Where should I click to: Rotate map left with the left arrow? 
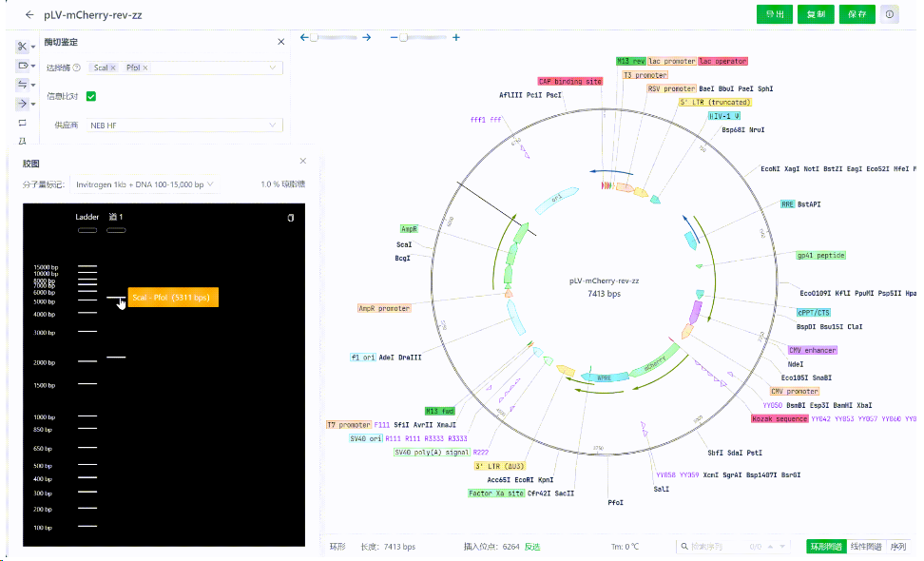click(x=304, y=37)
